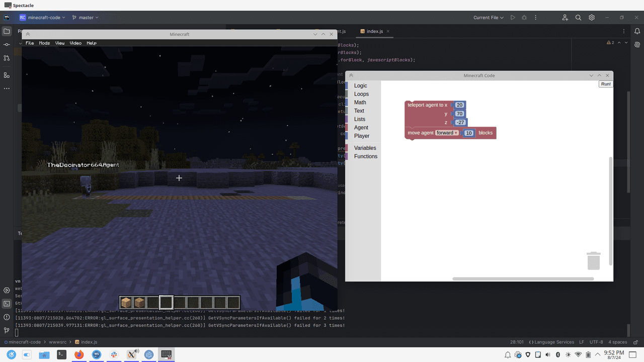Open Search Everywhere magnifier icon
Screen dimensions: 644x362
(x=578, y=18)
